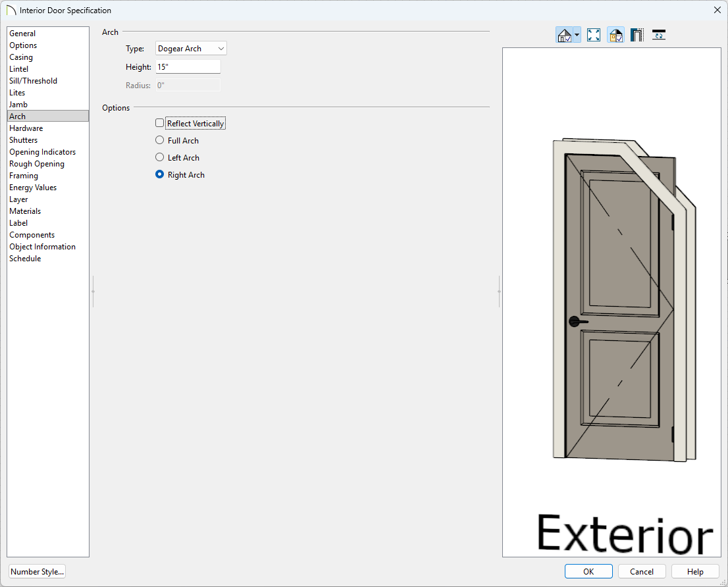
Task: Select the Right Arch radio button
Action: click(x=159, y=174)
